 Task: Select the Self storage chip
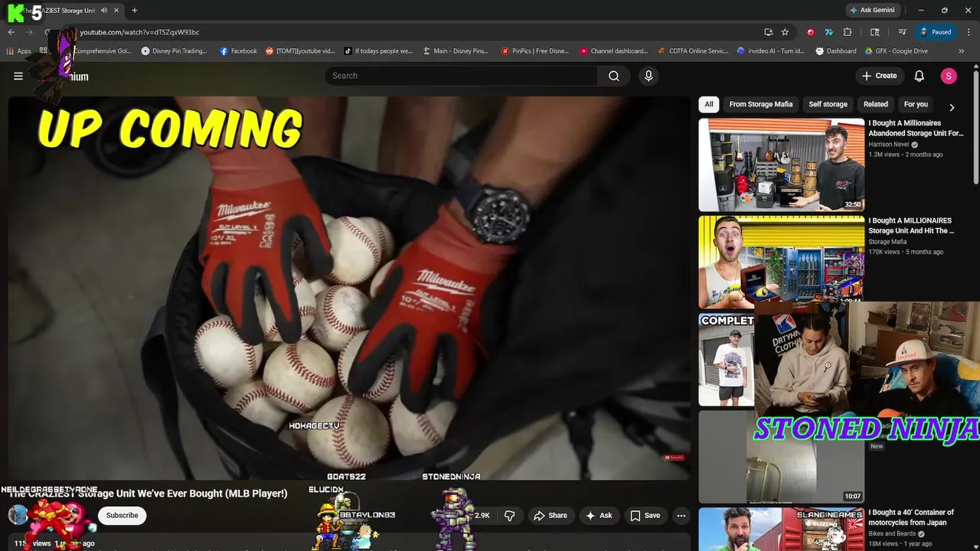click(x=828, y=104)
